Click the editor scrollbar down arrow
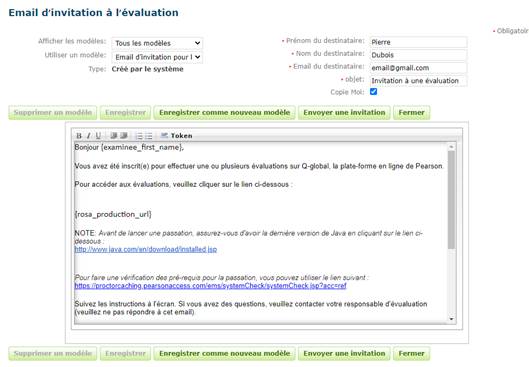Viewport: 529px width, 367px height. tap(451, 319)
